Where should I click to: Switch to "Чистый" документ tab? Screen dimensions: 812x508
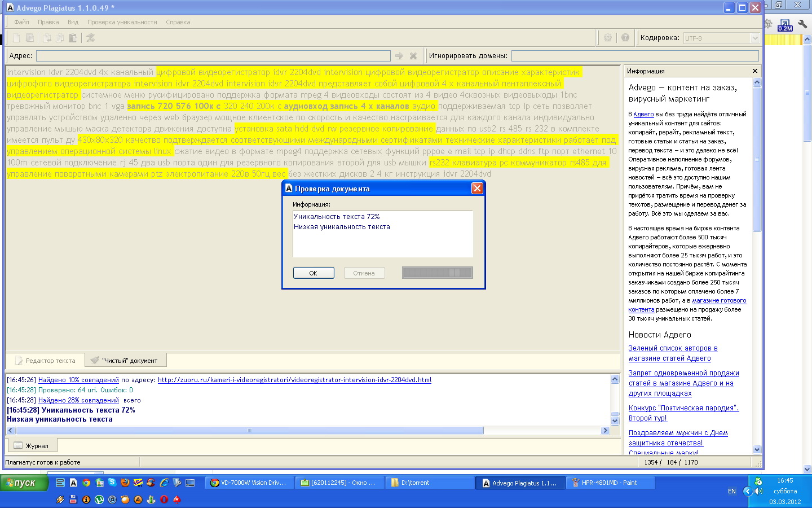click(x=126, y=360)
